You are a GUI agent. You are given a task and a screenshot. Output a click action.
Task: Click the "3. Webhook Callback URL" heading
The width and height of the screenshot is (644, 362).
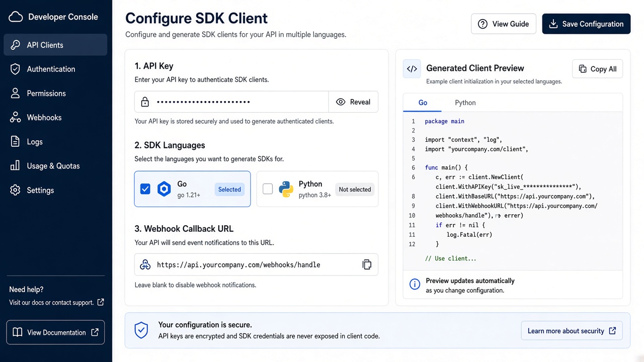[184, 229]
